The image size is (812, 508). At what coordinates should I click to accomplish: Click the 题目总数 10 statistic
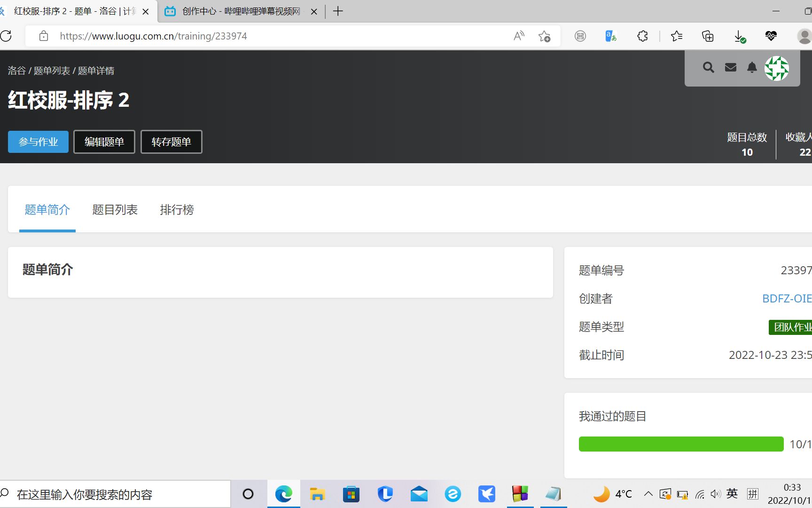[x=747, y=144]
